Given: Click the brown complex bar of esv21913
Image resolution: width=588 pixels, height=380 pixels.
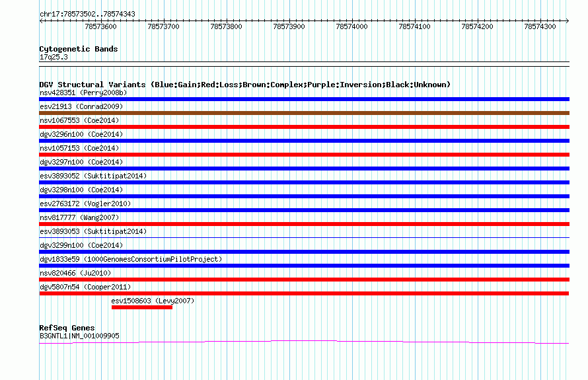Looking at the screenshot, I should 304,113.
